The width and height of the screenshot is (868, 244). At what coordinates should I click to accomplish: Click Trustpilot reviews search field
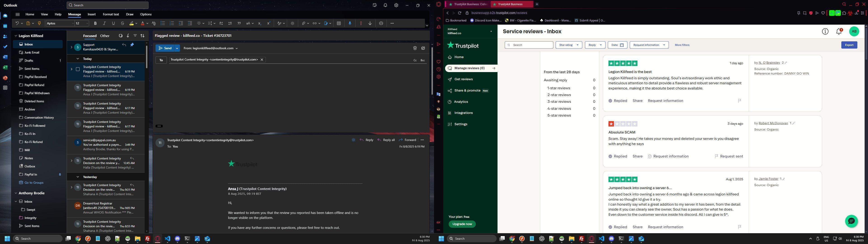click(x=529, y=45)
